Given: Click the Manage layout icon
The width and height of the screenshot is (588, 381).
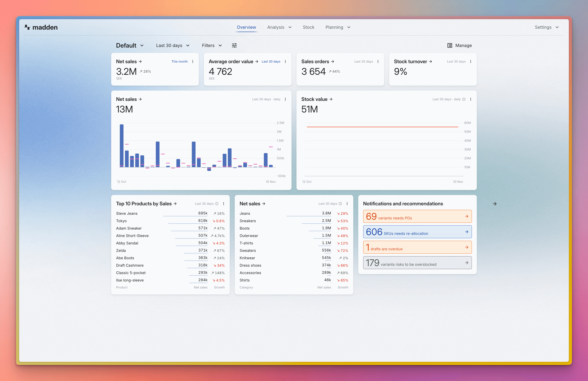Looking at the screenshot, I should pos(450,45).
